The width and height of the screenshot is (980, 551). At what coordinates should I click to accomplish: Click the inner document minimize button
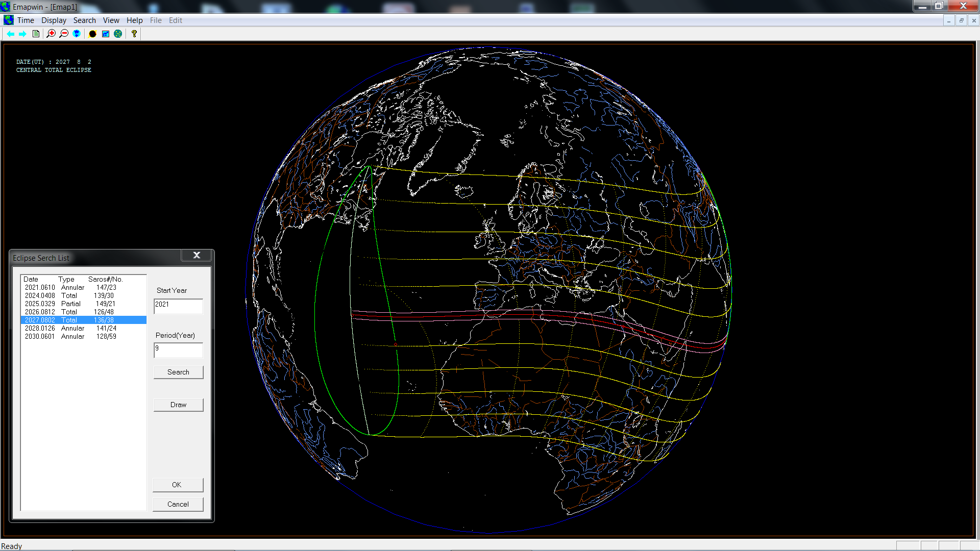(948, 20)
